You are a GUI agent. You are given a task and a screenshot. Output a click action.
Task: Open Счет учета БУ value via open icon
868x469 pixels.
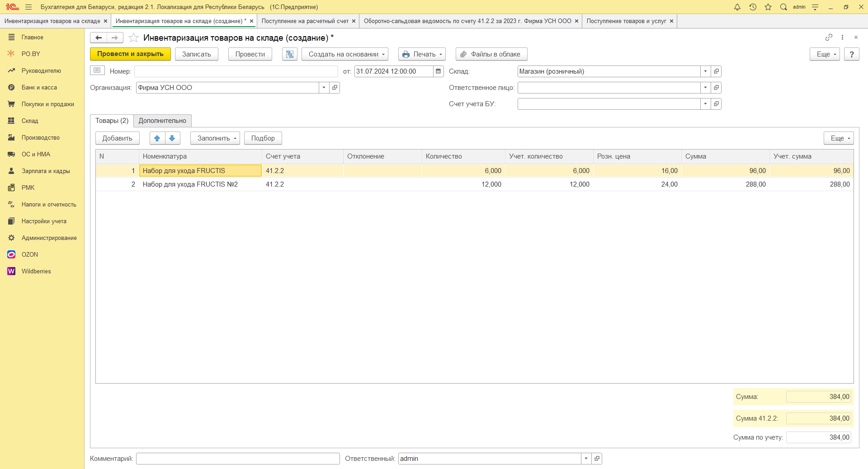tap(716, 104)
